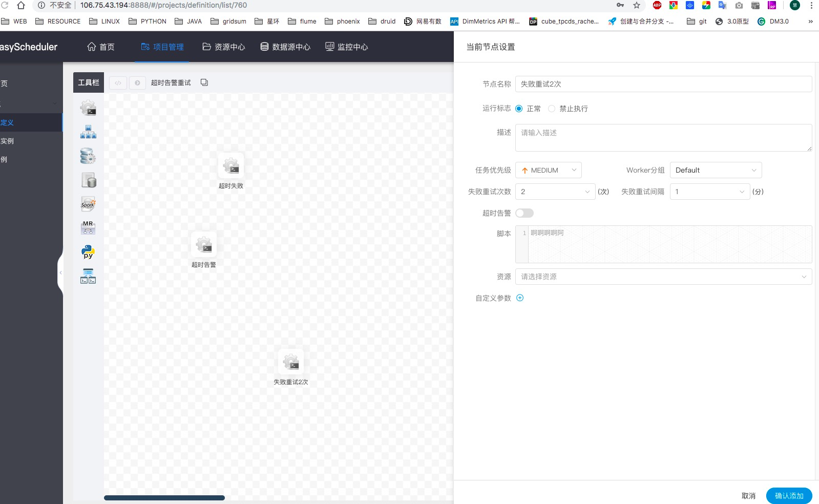Screen dimensions: 819x504
Task: Open the browser profile avatar
Action: click(795, 5)
